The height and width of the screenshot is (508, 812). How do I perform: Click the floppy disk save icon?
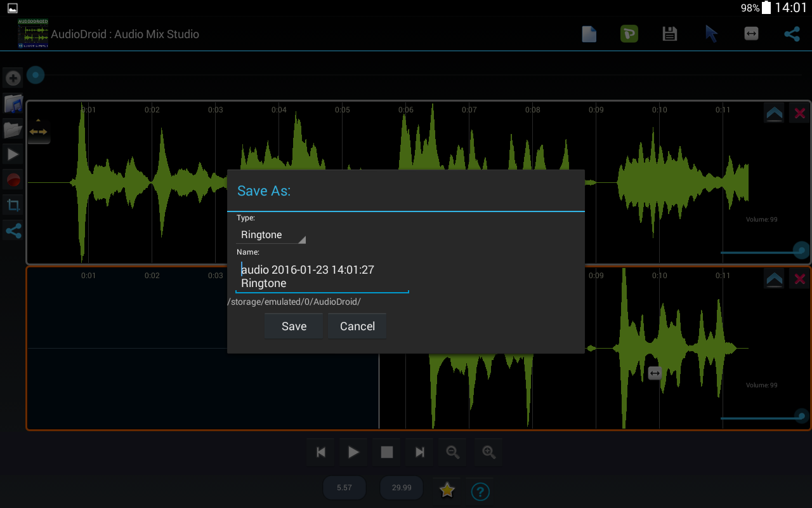(x=669, y=34)
